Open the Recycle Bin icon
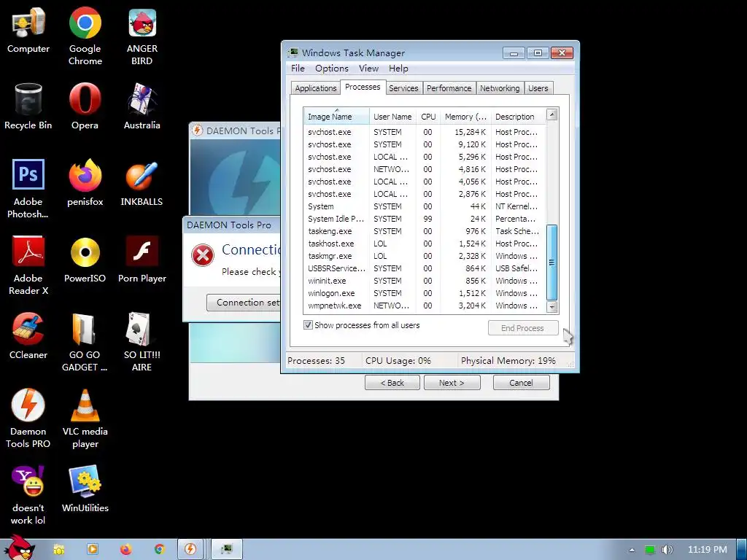Viewport: 747px width, 560px height. point(28,107)
